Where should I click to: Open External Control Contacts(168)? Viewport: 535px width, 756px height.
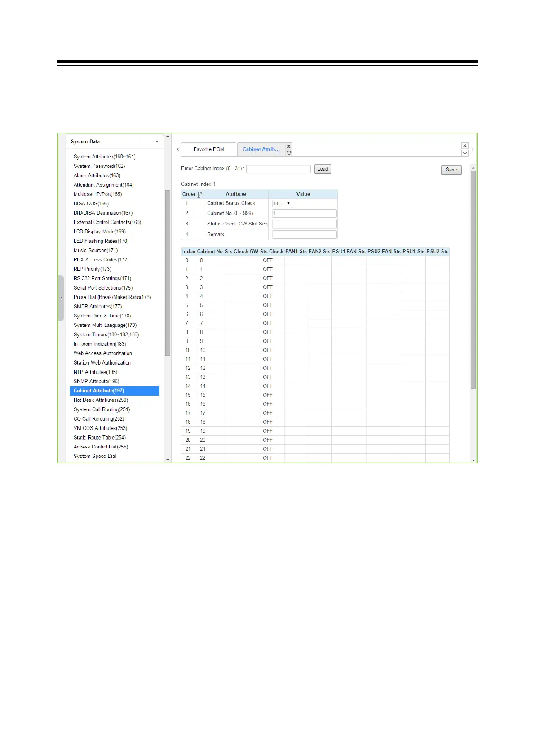[107, 222]
